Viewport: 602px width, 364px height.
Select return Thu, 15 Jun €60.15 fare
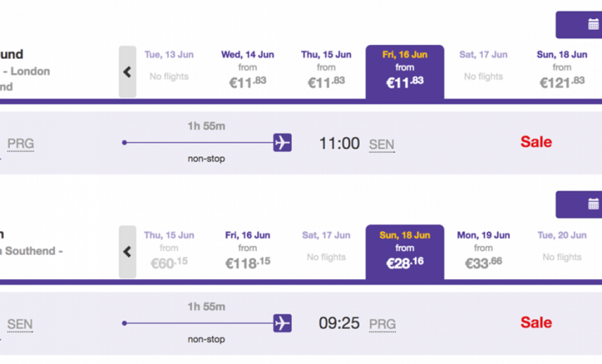pos(169,252)
